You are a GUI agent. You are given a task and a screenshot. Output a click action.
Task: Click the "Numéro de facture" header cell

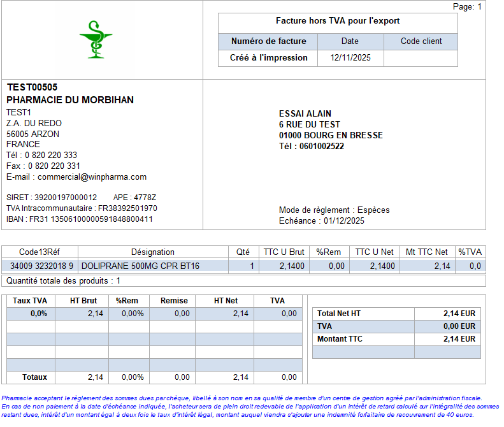click(268, 41)
